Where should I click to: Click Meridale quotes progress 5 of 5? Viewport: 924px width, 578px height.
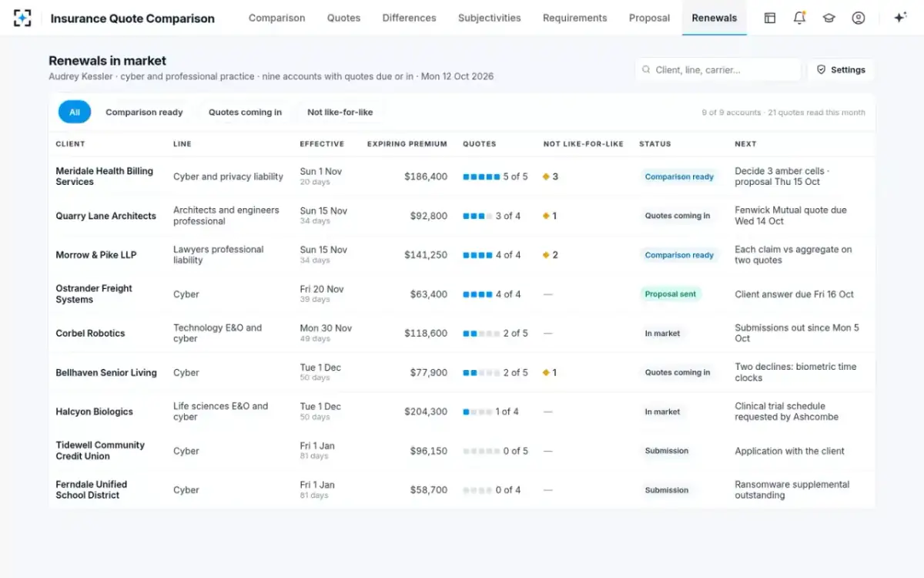click(495, 176)
